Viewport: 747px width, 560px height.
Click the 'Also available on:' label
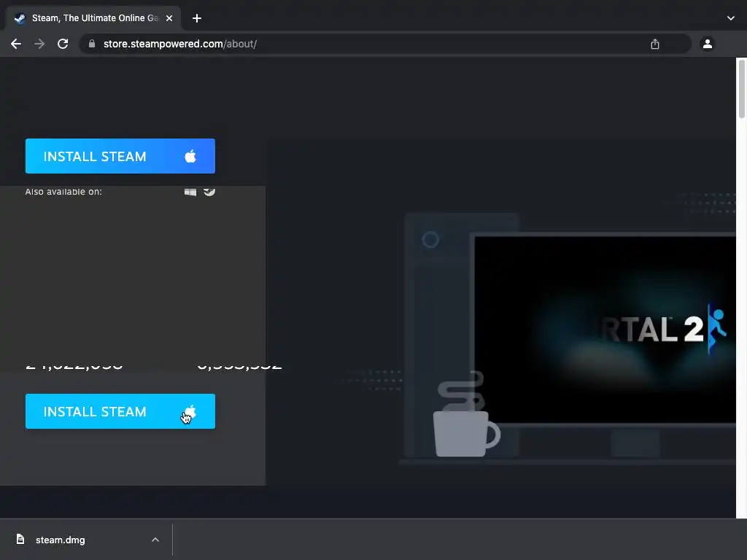tap(63, 192)
